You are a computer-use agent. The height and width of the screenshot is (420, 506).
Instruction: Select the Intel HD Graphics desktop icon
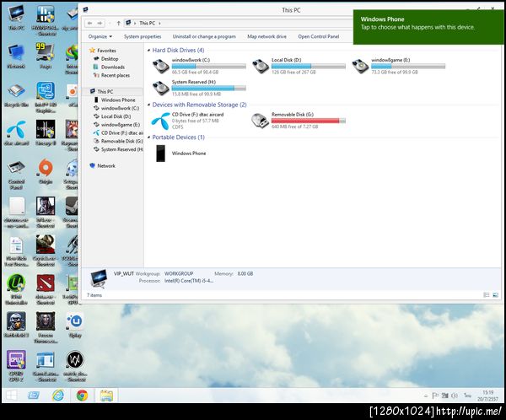click(x=46, y=97)
